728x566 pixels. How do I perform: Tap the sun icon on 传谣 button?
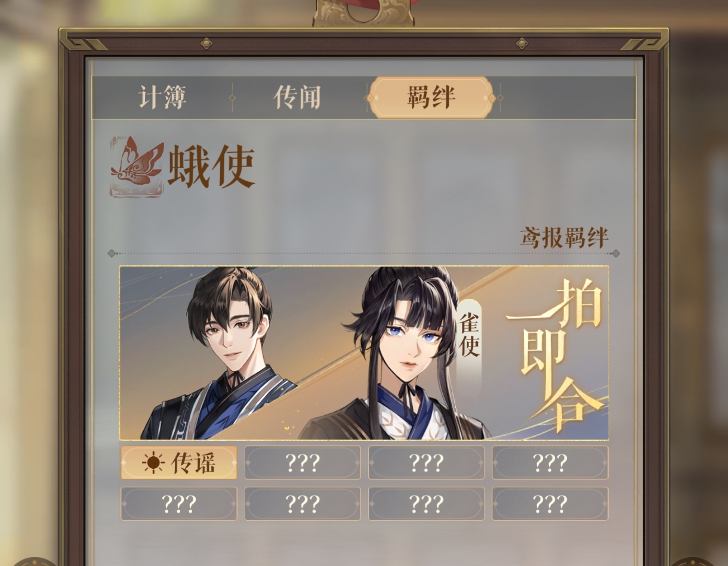[153, 463]
